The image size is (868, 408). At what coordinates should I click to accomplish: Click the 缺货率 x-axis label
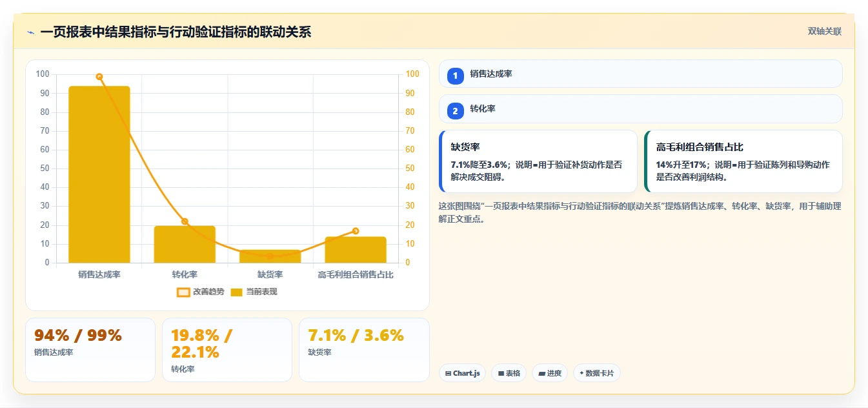coord(270,274)
